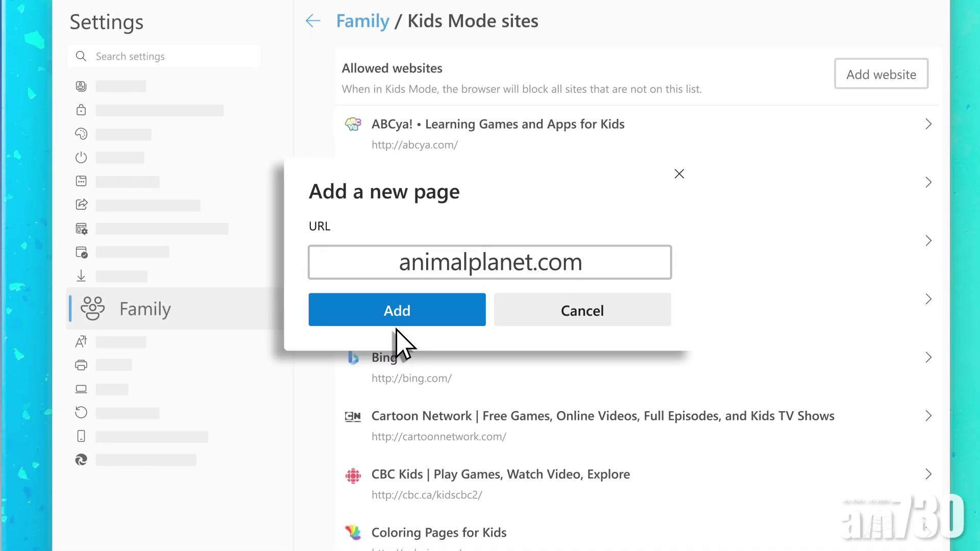Click the languages icon in sidebar
Viewport: 980px width, 551px height.
coord(81,341)
